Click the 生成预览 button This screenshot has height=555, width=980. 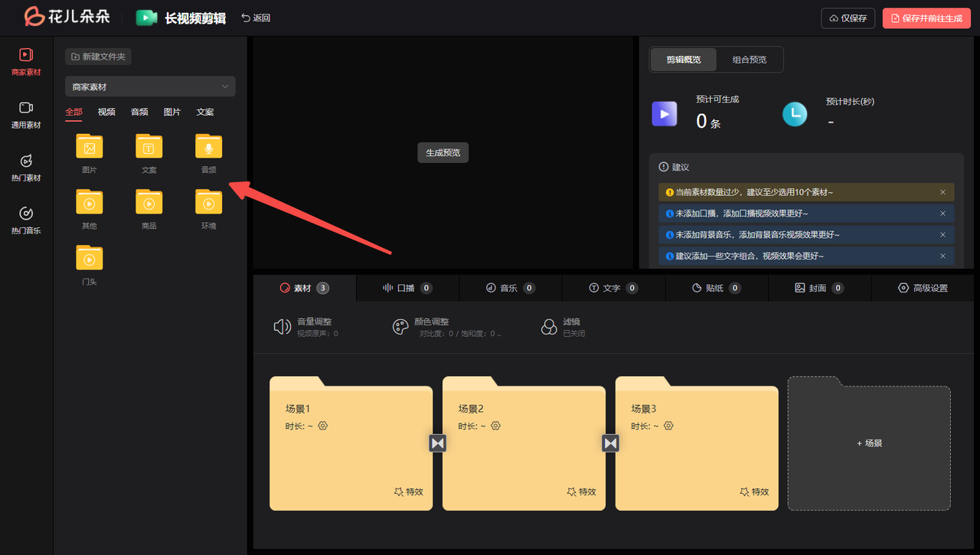pos(443,152)
